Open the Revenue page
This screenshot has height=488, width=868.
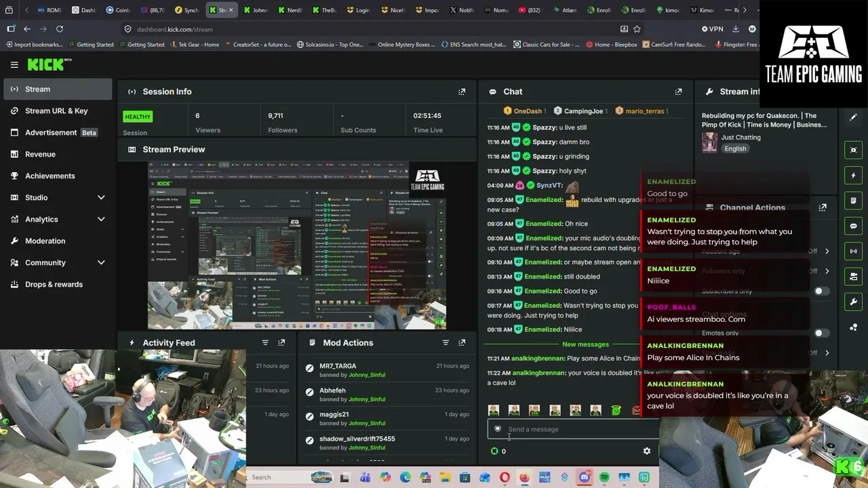click(x=58, y=154)
